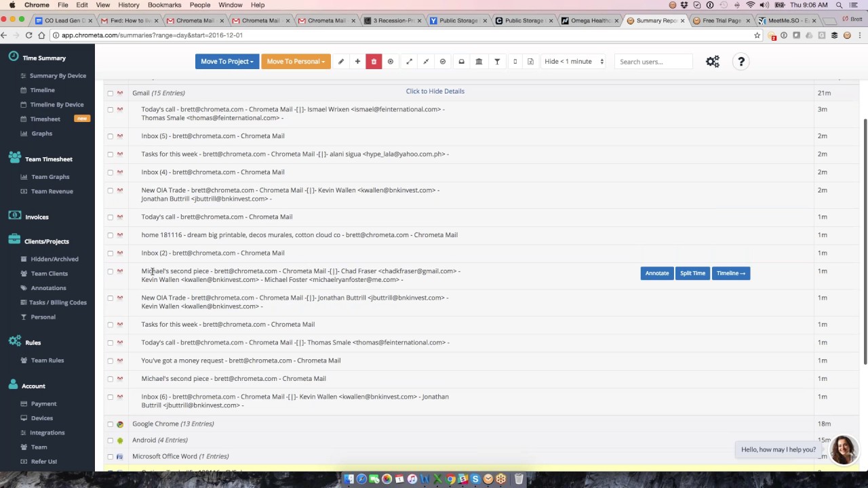The height and width of the screenshot is (488, 868).
Task: Open Team Rules in sidebar
Action: 47,361
